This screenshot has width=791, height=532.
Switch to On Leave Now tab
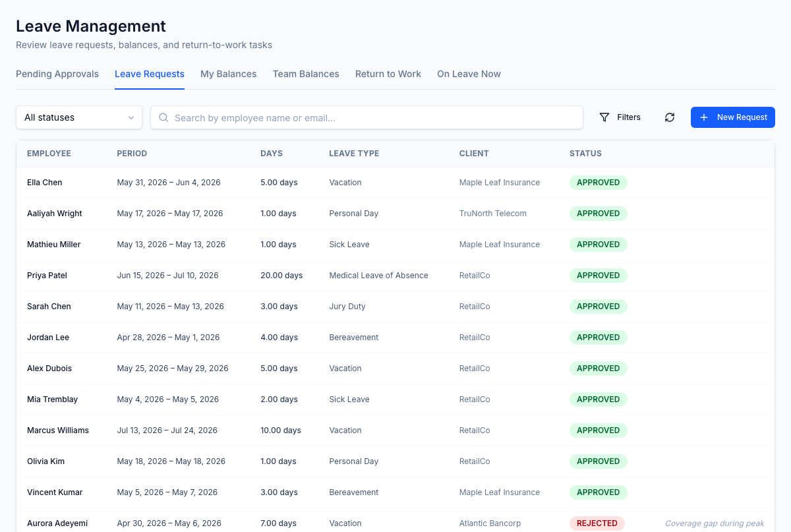tap(469, 74)
